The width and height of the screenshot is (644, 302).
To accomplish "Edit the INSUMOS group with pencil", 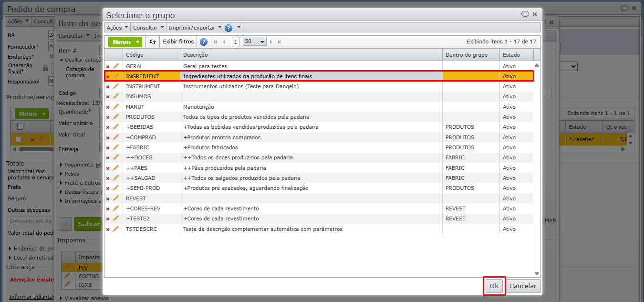I will [115, 96].
